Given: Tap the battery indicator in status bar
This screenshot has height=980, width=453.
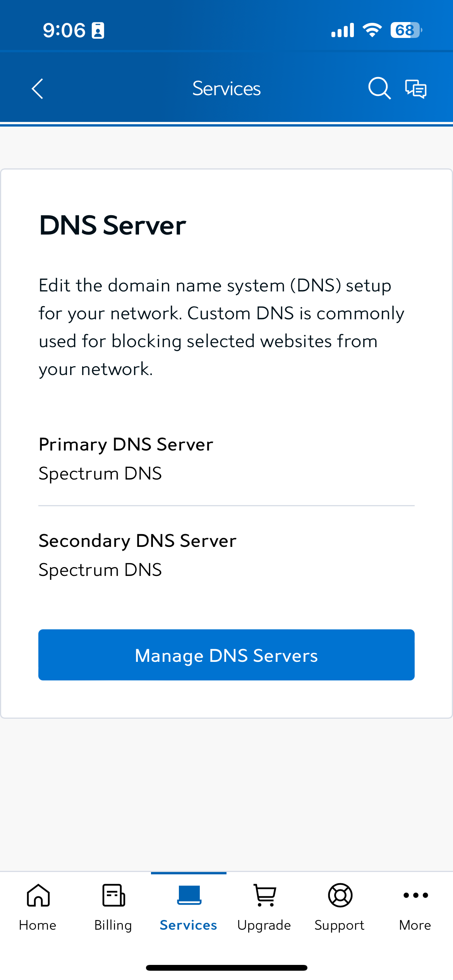Looking at the screenshot, I should 405,30.
